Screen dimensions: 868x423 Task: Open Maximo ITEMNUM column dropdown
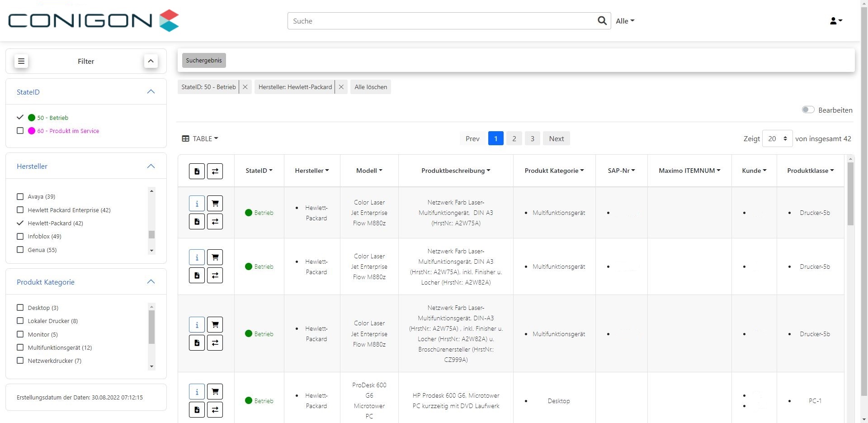coord(689,171)
